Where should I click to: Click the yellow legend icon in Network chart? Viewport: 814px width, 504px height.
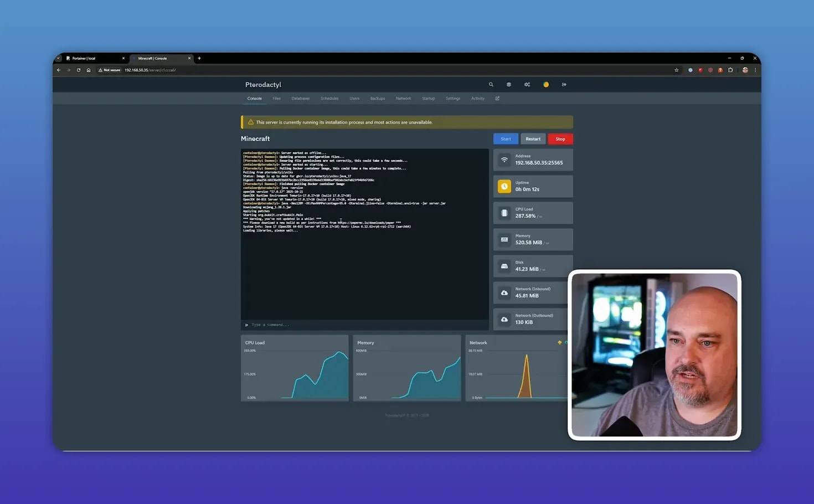click(x=560, y=343)
